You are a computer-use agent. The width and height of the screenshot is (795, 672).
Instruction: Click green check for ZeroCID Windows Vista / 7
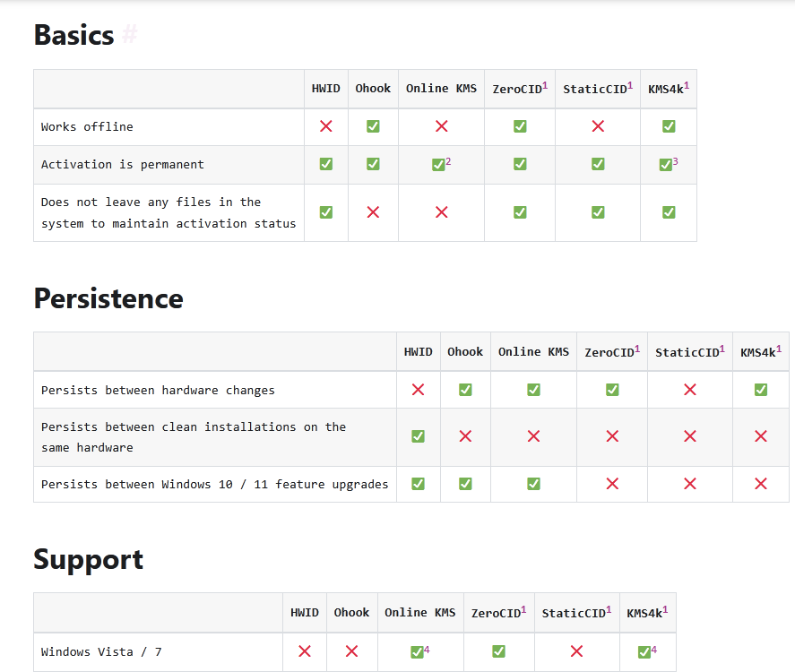tap(498, 651)
